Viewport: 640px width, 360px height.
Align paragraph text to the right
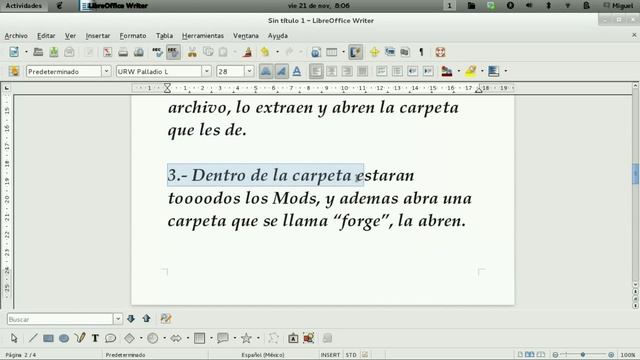[347, 71]
